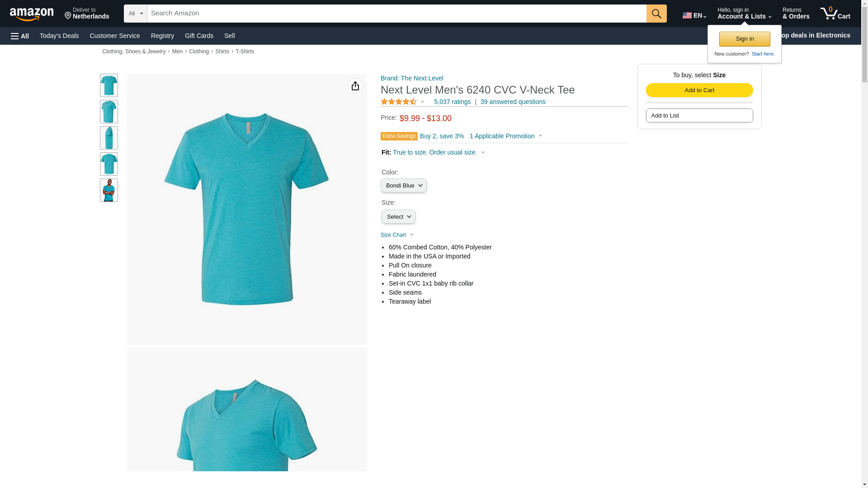Open the All hamburger menu
This screenshot has width=868, height=488.
tap(20, 36)
